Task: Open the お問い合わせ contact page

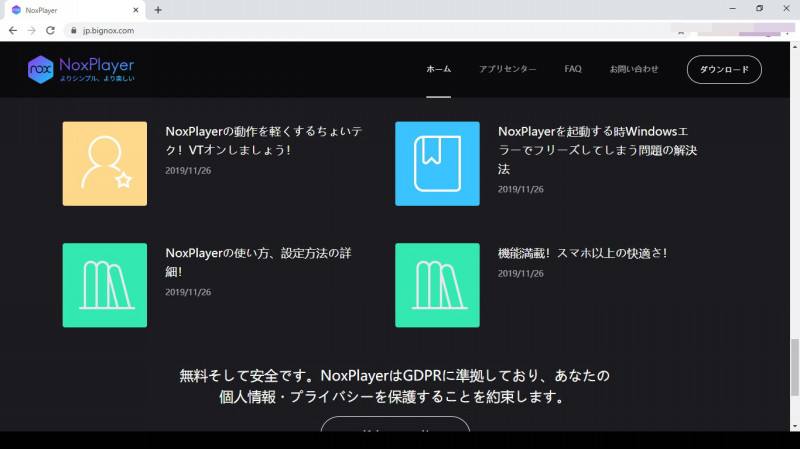Action: click(x=634, y=69)
